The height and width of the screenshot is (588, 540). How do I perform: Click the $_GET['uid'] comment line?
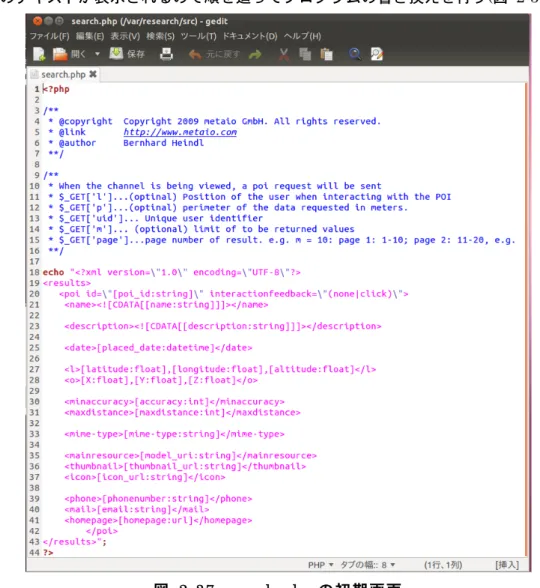pyautogui.click(x=155, y=218)
